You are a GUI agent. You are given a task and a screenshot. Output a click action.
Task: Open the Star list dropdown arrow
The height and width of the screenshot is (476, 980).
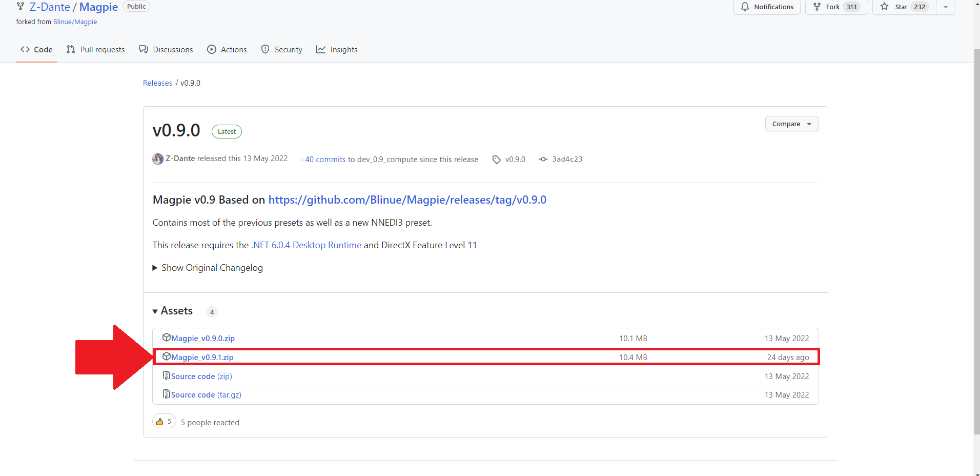pyautogui.click(x=946, y=7)
